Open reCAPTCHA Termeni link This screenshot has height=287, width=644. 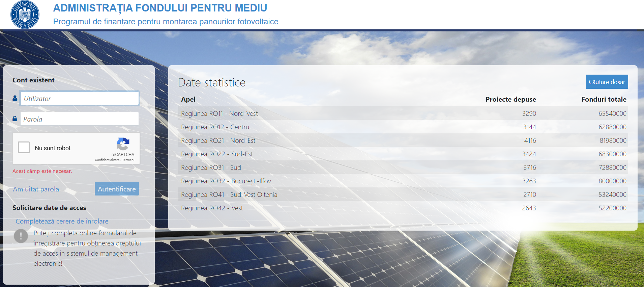click(128, 160)
